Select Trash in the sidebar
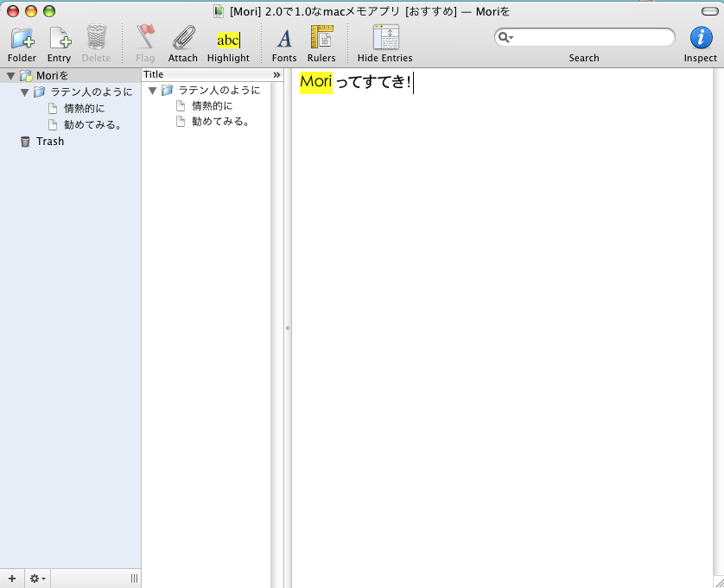 tap(49, 142)
